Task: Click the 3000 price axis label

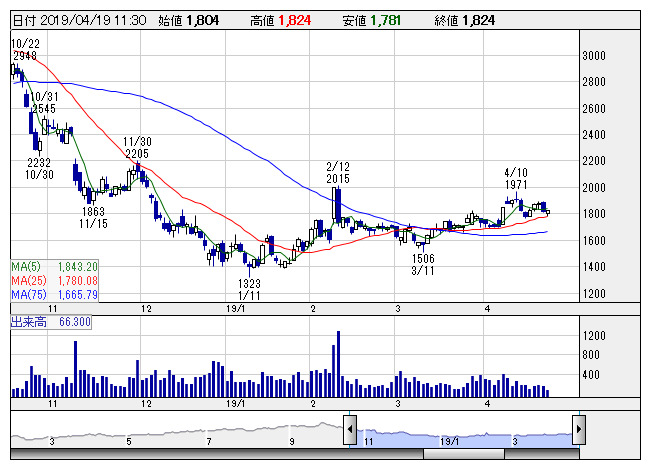Action: tap(594, 56)
